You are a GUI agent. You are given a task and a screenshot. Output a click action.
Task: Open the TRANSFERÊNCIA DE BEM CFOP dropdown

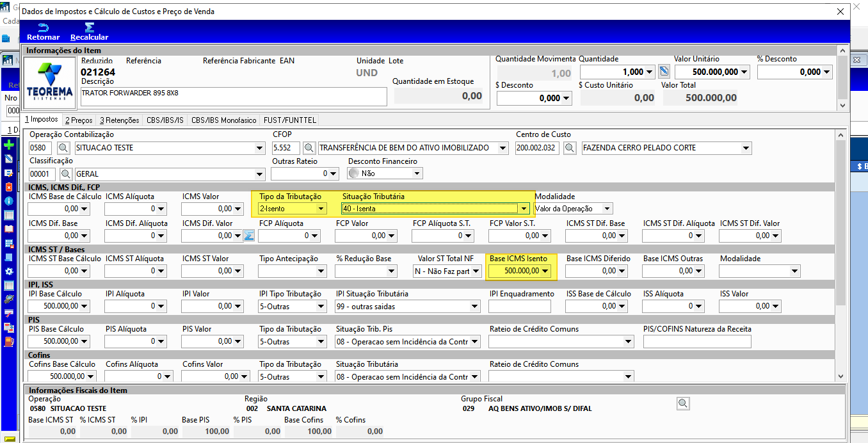click(x=502, y=148)
